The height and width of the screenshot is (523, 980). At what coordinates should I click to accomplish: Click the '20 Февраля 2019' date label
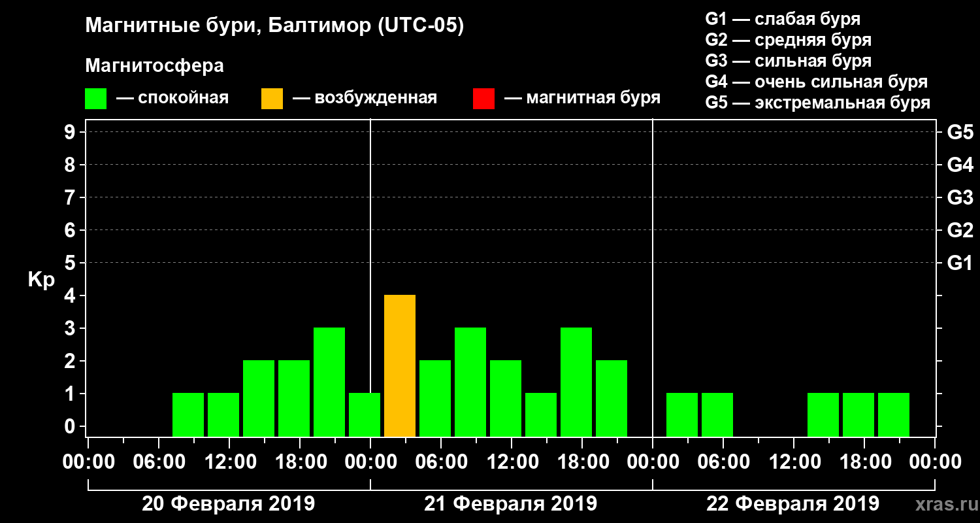tap(229, 504)
